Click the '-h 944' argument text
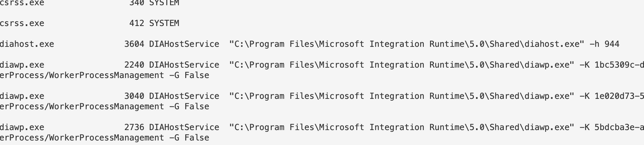 tap(604, 44)
